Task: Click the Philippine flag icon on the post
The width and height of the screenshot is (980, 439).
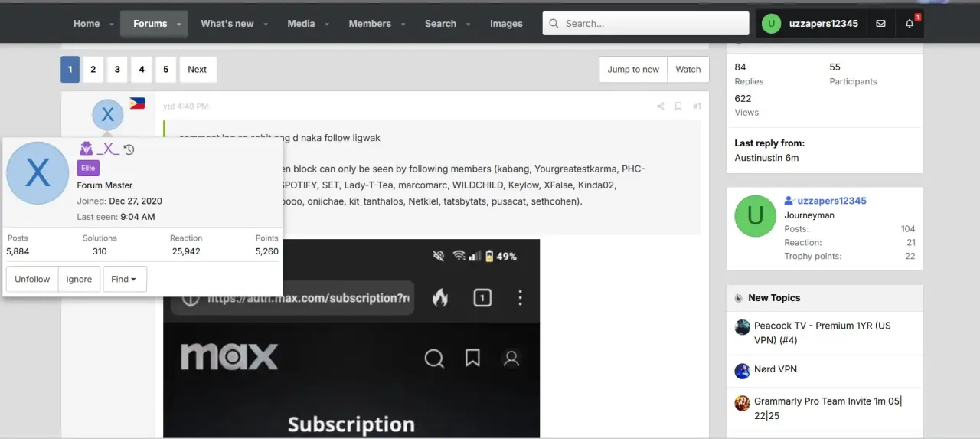Action: point(137,103)
